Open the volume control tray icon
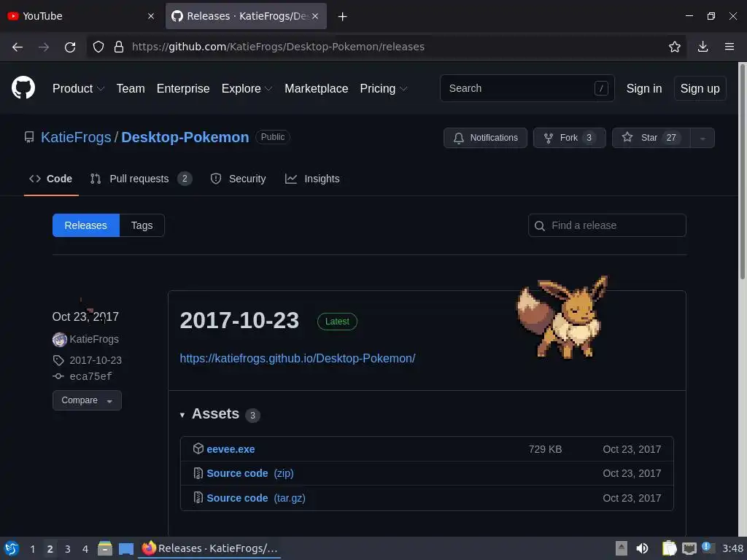This screenshot has width=747, height=560. click(x=642, y=548)
